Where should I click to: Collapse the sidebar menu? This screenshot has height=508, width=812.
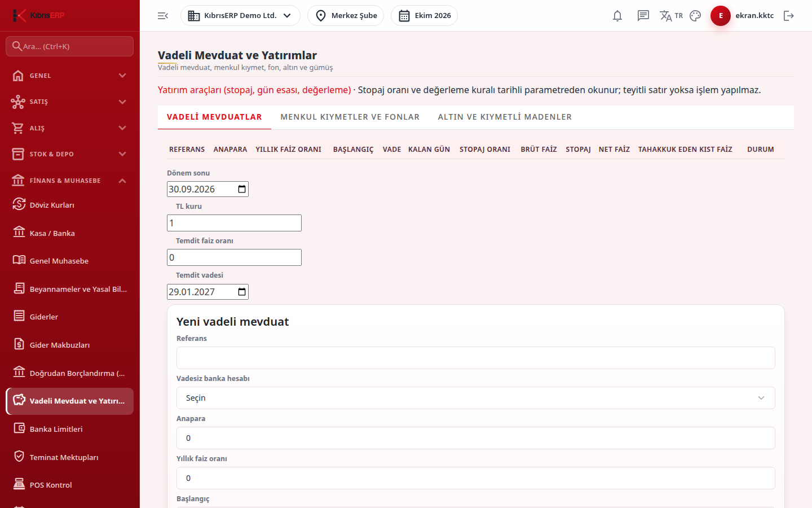[x=163, y=16]
